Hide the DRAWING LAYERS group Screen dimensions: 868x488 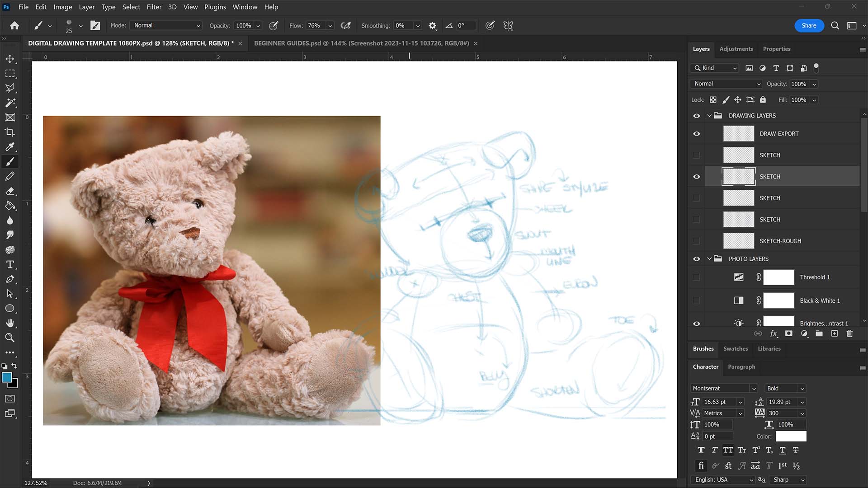tap(696, 116)
